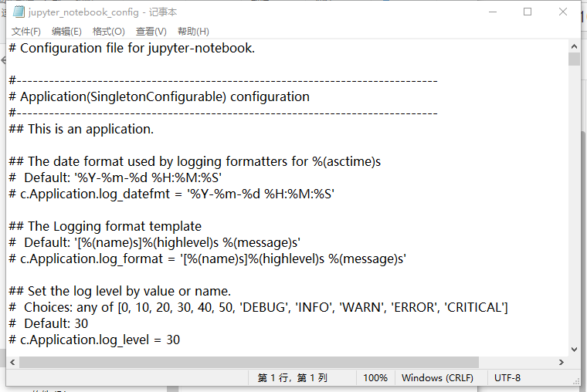The height and width of the screenshot is (392, 587).
Task: Maximize the Notepad window
Action: coord(528,12)
